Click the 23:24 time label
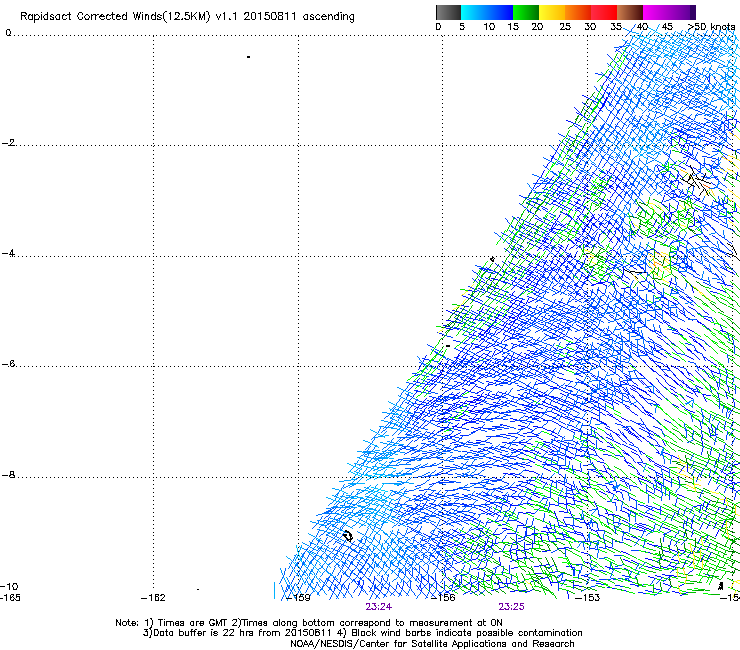 click(x=378, y=607)
